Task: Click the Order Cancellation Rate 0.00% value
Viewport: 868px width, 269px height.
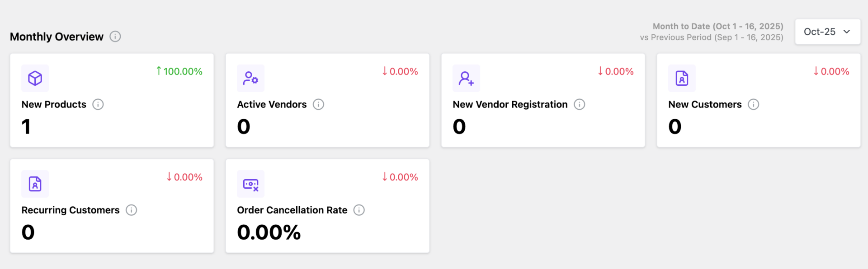Action: [x=269, y=232]
